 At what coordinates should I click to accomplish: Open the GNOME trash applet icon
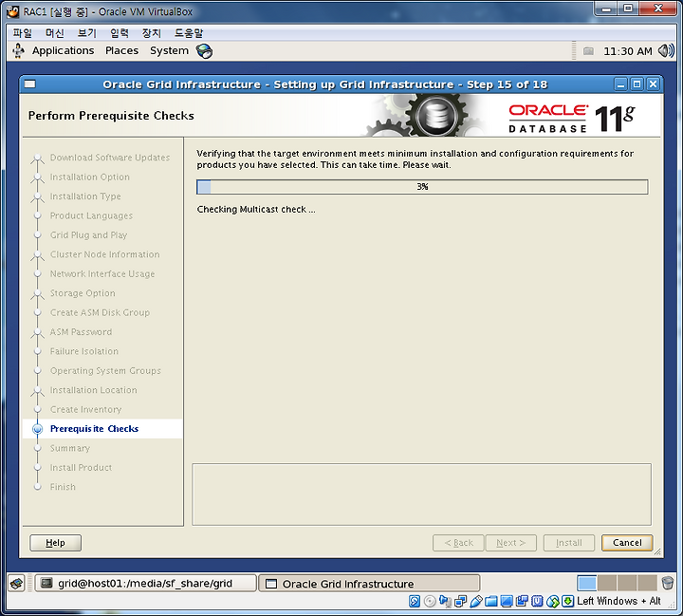tap(667, 583)
